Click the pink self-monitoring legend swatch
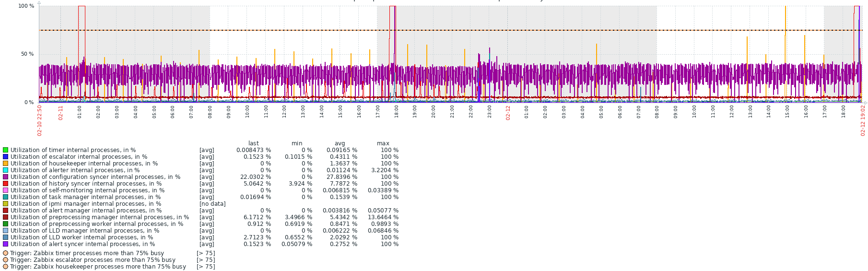Screen dimensions: 868x271 click(x=5, y=190)
